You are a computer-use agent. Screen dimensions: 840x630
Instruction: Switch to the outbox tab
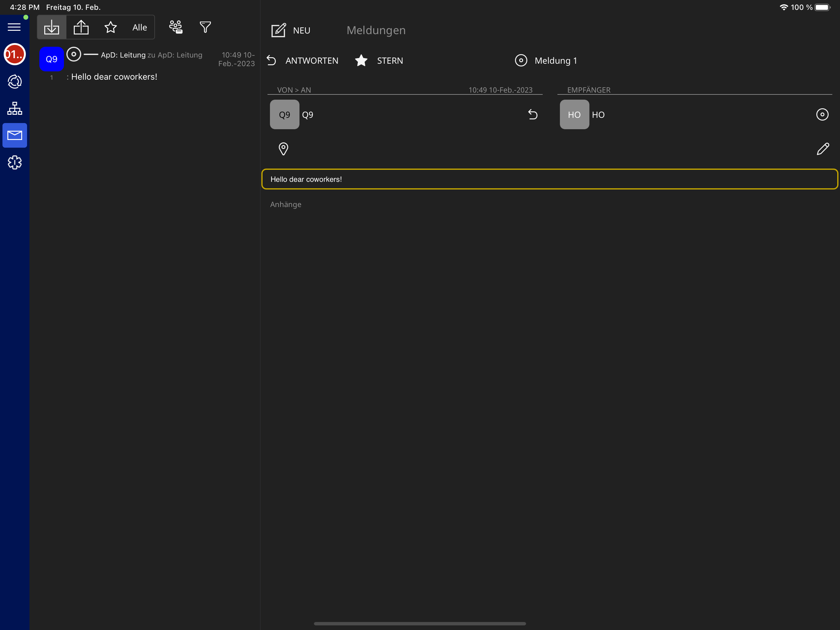[x=81, y=27]
